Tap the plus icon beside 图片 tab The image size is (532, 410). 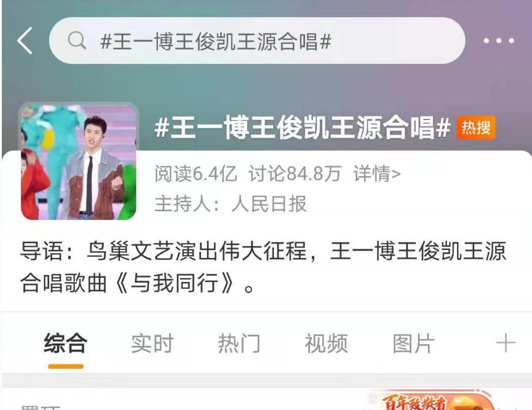(x=506, y=343)
